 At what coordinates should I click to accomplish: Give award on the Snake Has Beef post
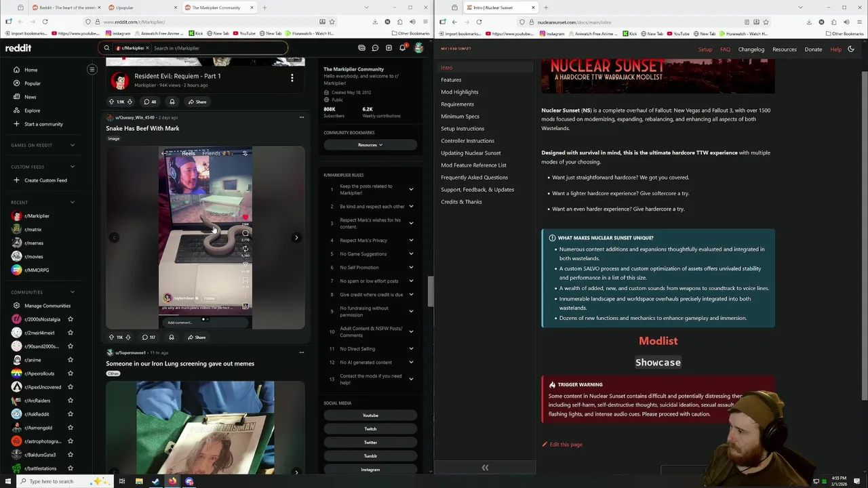click(172, 337)
